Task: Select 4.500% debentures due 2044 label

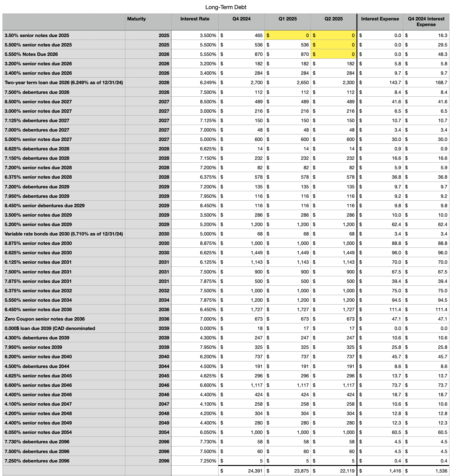Action: pos(37,366)
